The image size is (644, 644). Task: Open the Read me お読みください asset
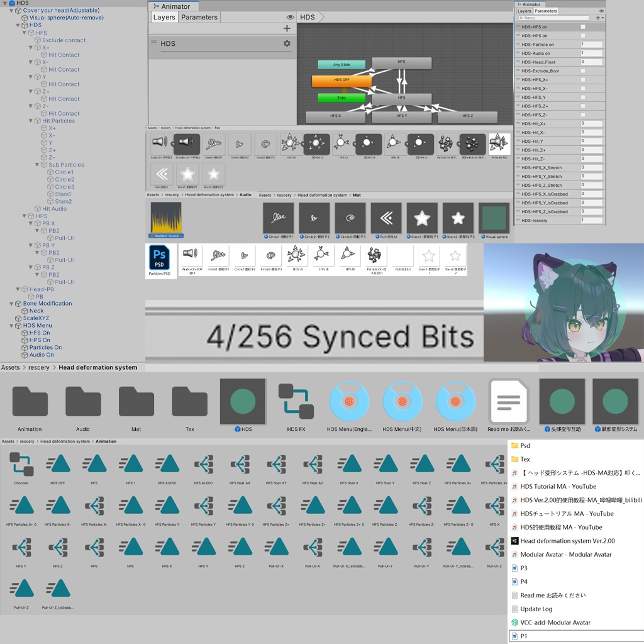pyautogui.click(x=509, y=402)
